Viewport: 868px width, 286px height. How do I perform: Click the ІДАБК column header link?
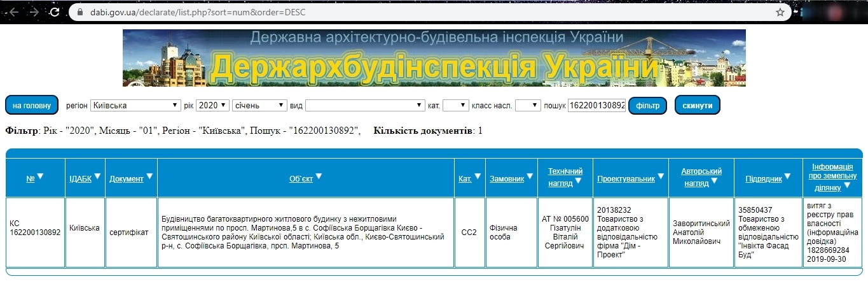click(80, 179)
